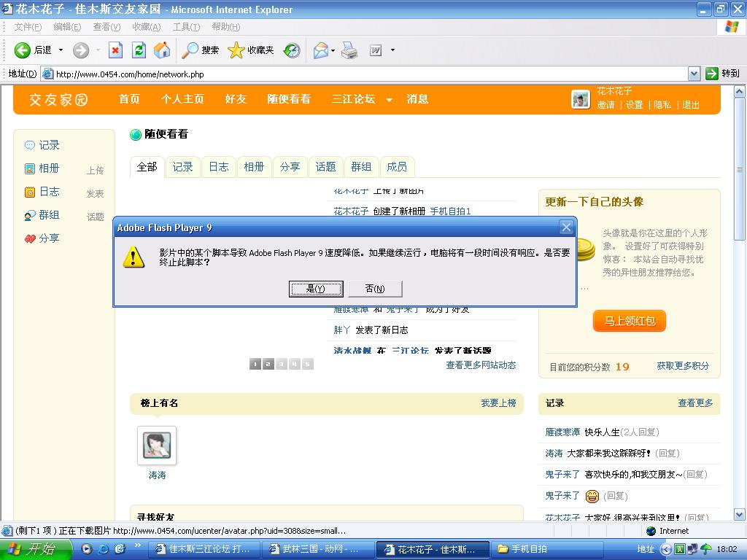The image size is (747, 560).
Task: Click the 涛涛 avatar thumbnail
Action: pyautogui.click(x=157, y=445)
